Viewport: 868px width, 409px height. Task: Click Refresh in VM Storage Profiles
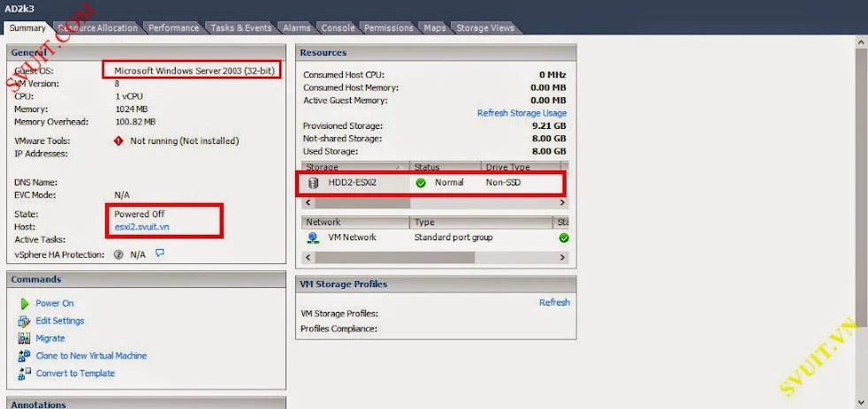(x=554, y=303)
